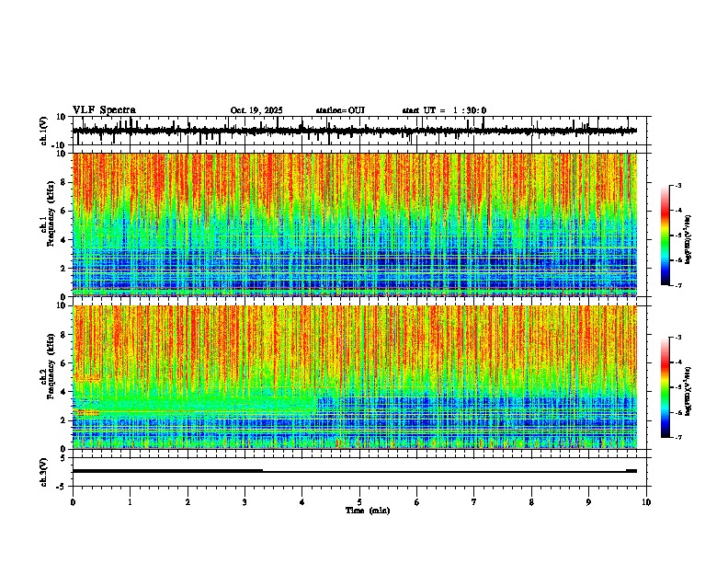The height and width of the screenshot is (563, 728).
Task: Click the ch.2 colorbar "log(PSD)" label
Action: 688,391
